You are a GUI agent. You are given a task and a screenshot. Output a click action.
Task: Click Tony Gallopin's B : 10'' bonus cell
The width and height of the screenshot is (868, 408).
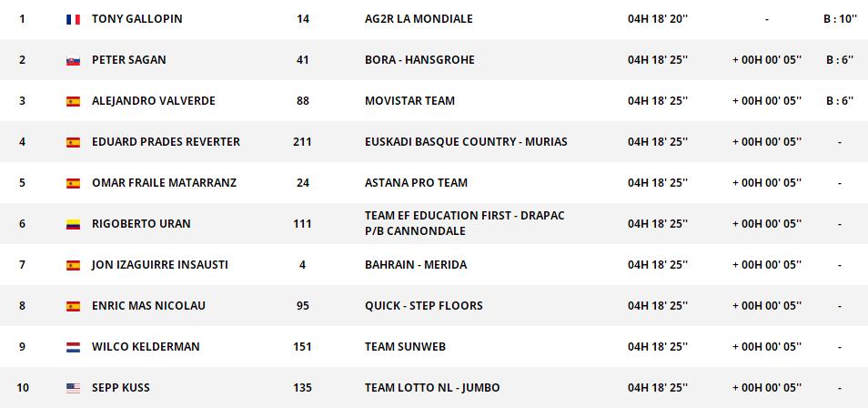coord(839,19)
